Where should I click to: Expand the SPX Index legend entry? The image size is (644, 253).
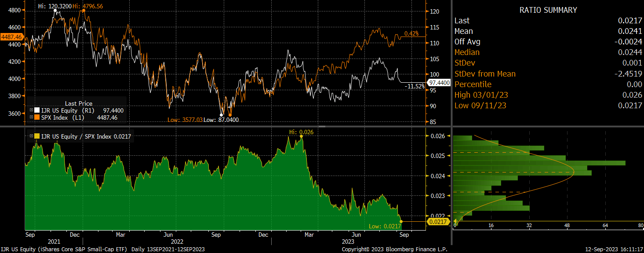(31, 117)
